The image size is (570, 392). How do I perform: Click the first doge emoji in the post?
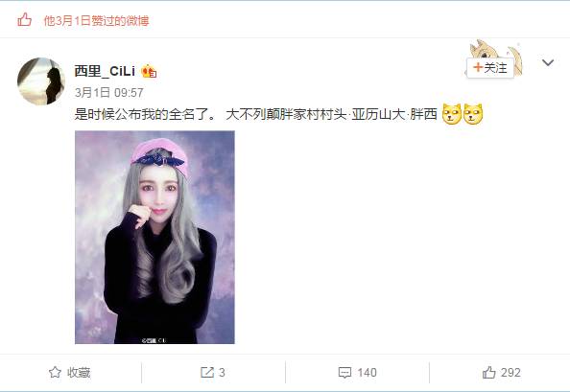452,114
